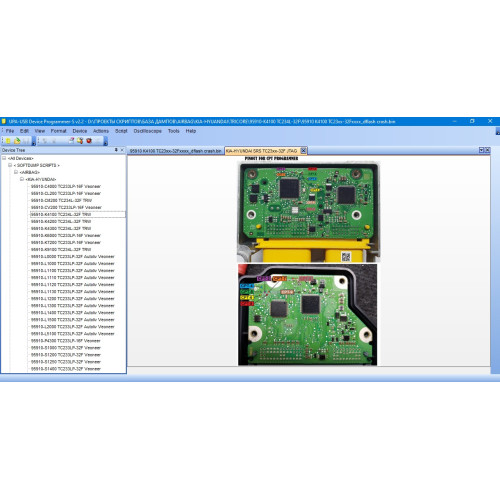Open the document tab list dropdown arrow
This screenshot has width=500, height=500.
[481, 150]
